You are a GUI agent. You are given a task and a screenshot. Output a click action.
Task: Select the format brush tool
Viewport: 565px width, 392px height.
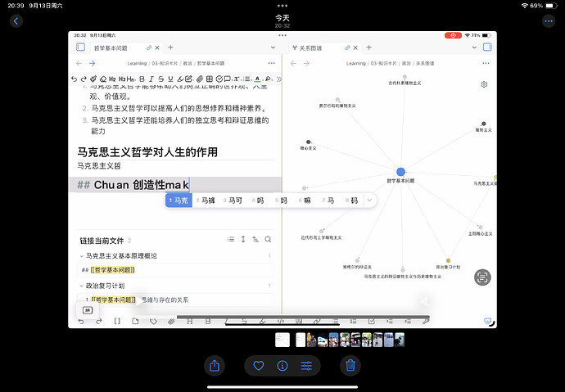click(93, 79)
